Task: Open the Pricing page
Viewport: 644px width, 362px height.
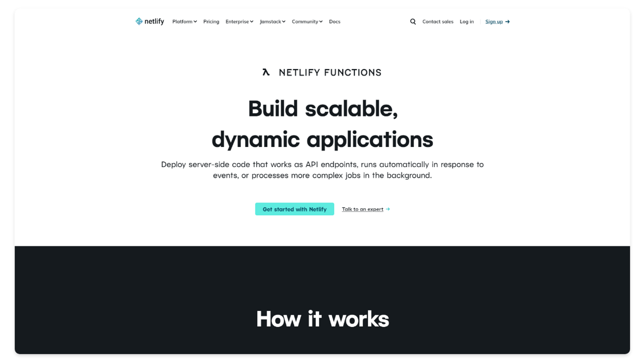Action: pyautogui.click(x=211, y=21)
